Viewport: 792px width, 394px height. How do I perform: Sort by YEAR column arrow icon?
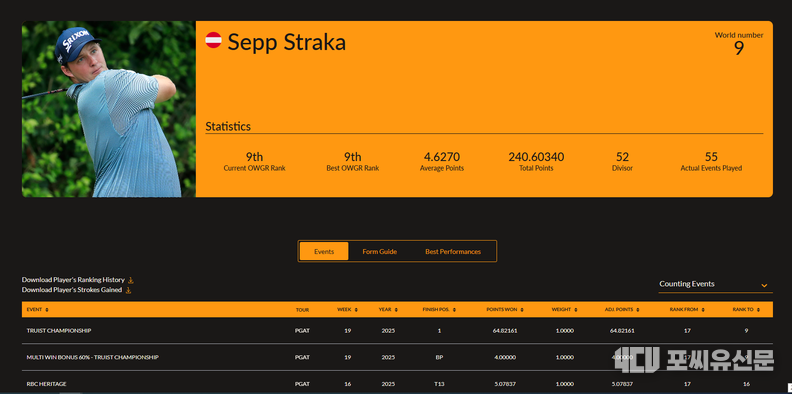[396, 310]
